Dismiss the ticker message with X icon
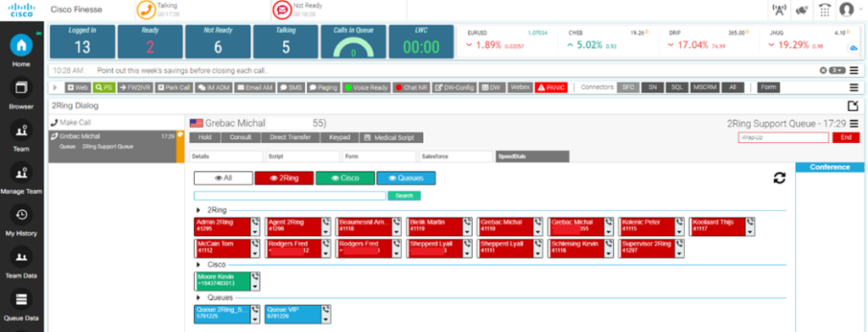The height and width of the screenshot is (332, 868). coord(823,70)
